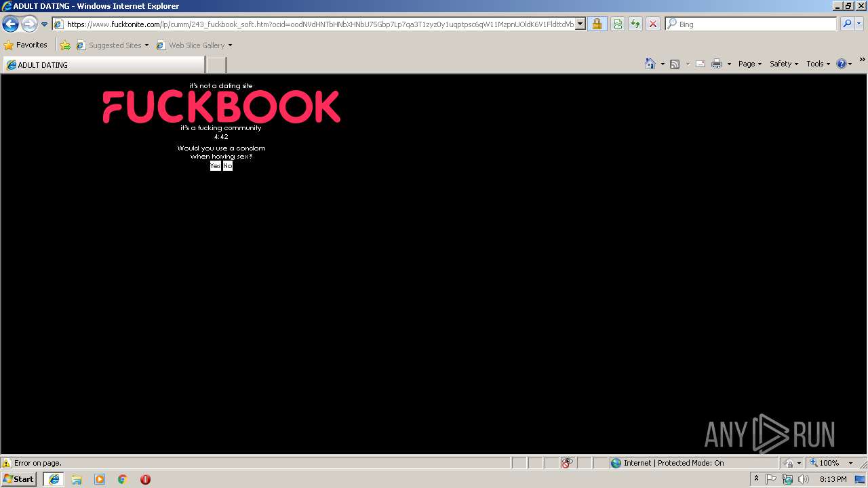
Task: Answer Yes to the condom question
Action: [x=216, y=166]
